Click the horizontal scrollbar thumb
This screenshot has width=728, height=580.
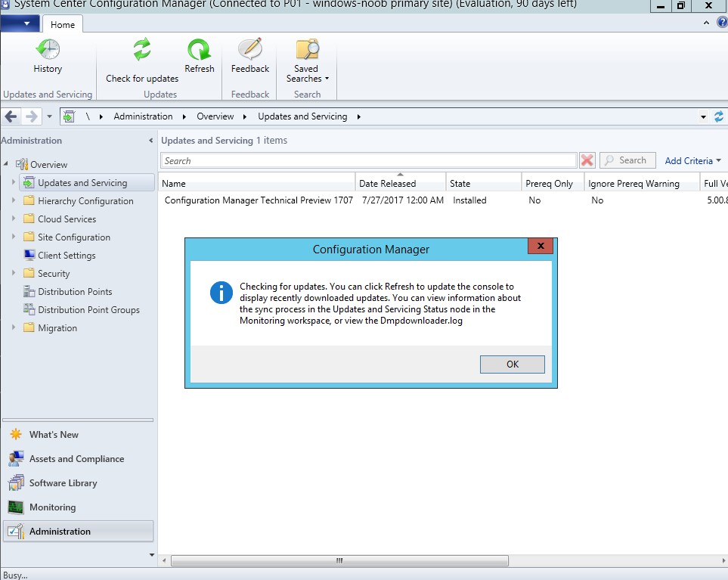pyautogui.click(x=340, y=560)
